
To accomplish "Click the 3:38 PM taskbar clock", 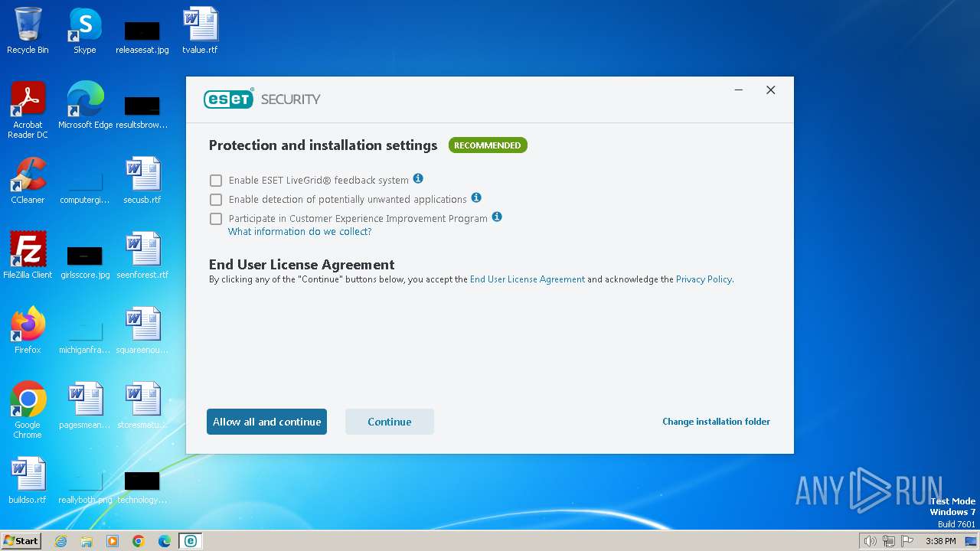I will tap(940, 541).
